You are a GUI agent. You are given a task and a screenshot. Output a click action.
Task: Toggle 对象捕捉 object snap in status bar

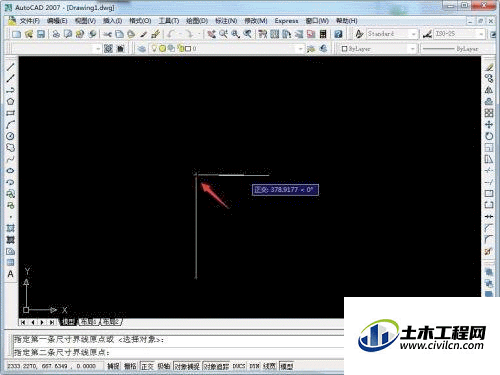point(187,366)
